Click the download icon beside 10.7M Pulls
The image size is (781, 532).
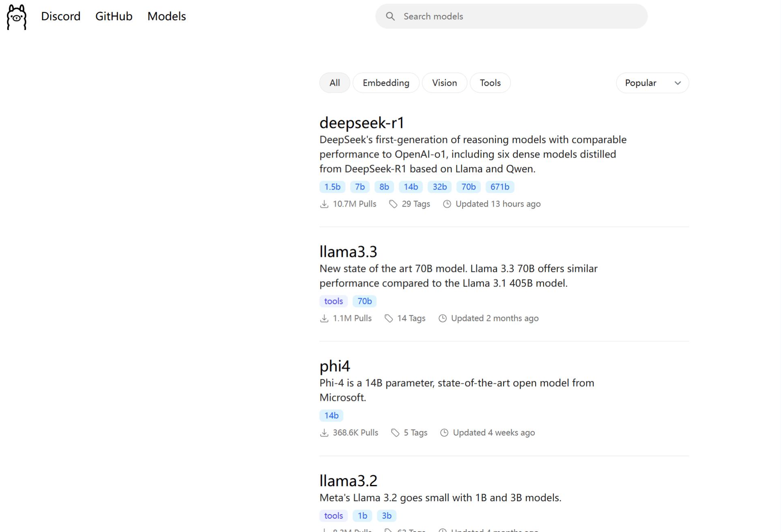click(324, 204)
